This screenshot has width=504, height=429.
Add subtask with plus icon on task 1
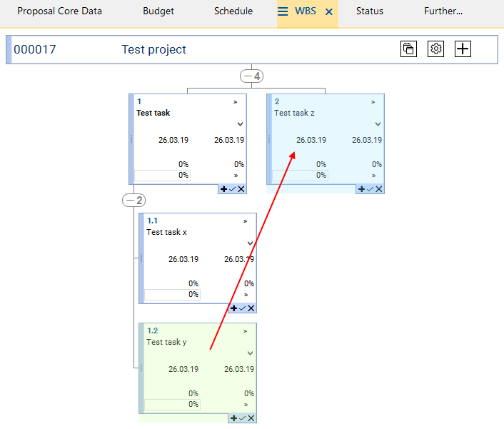(223, 189)
